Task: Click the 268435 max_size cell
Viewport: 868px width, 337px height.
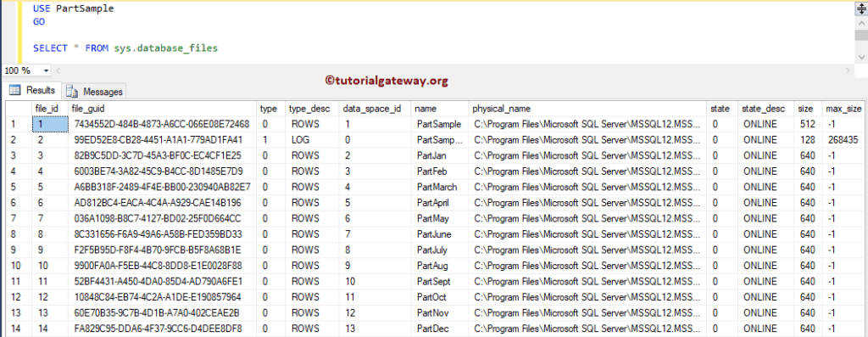Action: tap(843, 140)
